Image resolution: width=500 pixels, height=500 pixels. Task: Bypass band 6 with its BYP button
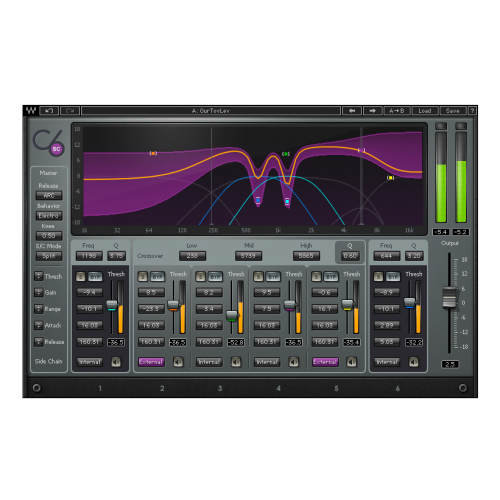(393, 277)
